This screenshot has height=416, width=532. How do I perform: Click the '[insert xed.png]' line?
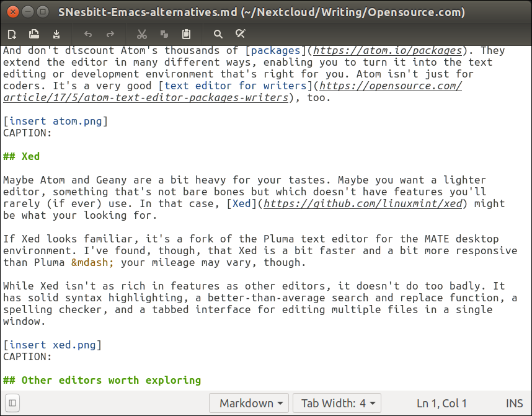pyautogui.click(x=53, y=345)
